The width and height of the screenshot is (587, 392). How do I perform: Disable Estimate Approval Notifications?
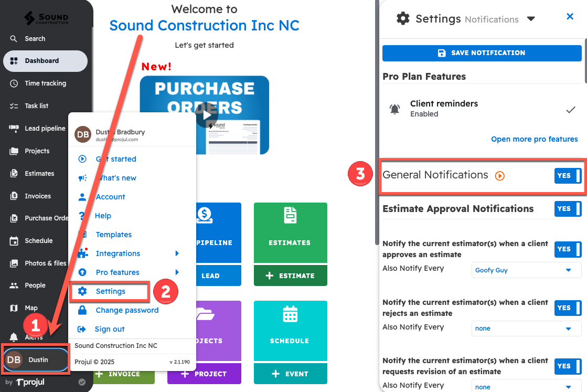point(568,209)
